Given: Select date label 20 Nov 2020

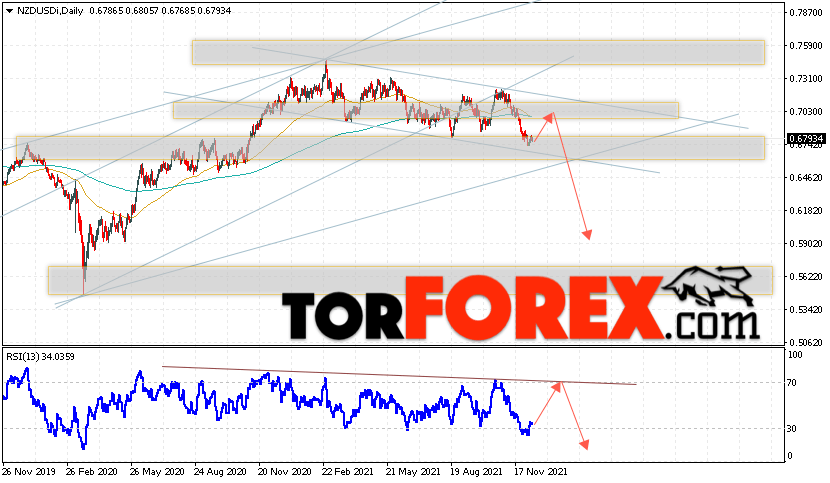Looking at the screenshot, I should pyautogui.click(x=285, y=471).
